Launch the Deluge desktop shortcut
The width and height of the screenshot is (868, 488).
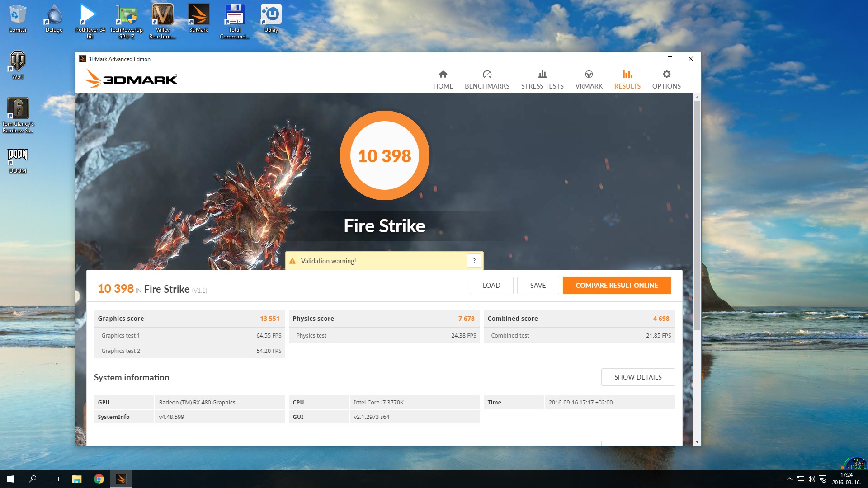[54, 19]
